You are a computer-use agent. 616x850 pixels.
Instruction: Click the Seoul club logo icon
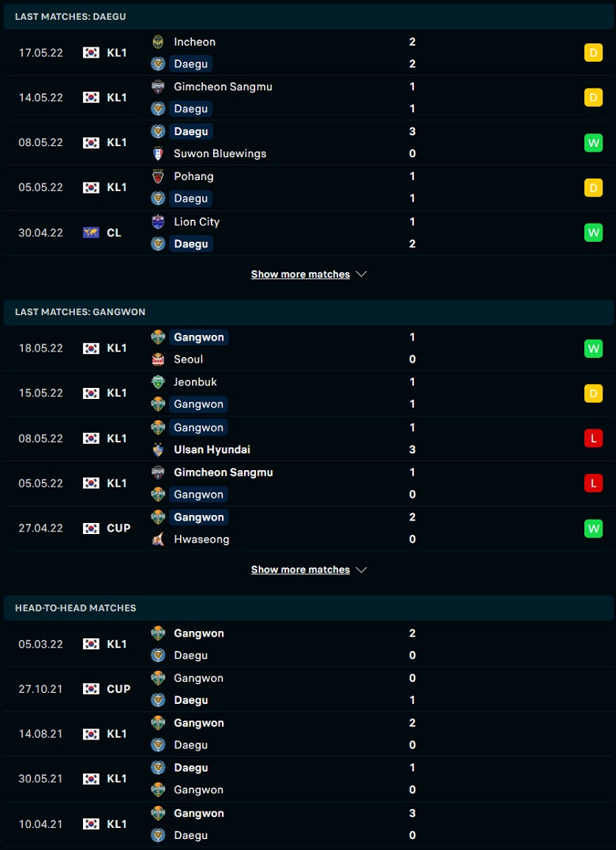point(158,359)
